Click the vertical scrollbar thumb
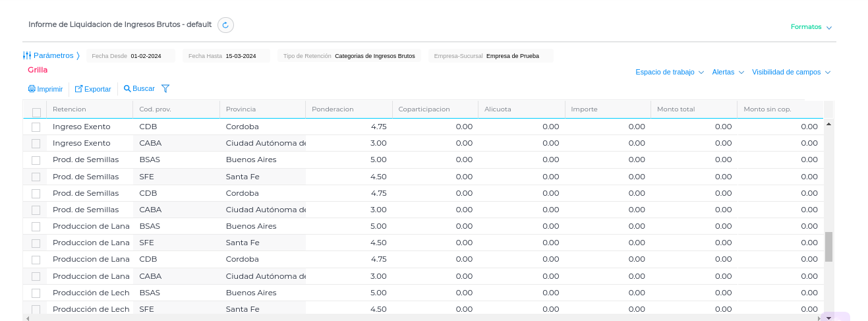868x321 pixels. click(x=828, y=247)
